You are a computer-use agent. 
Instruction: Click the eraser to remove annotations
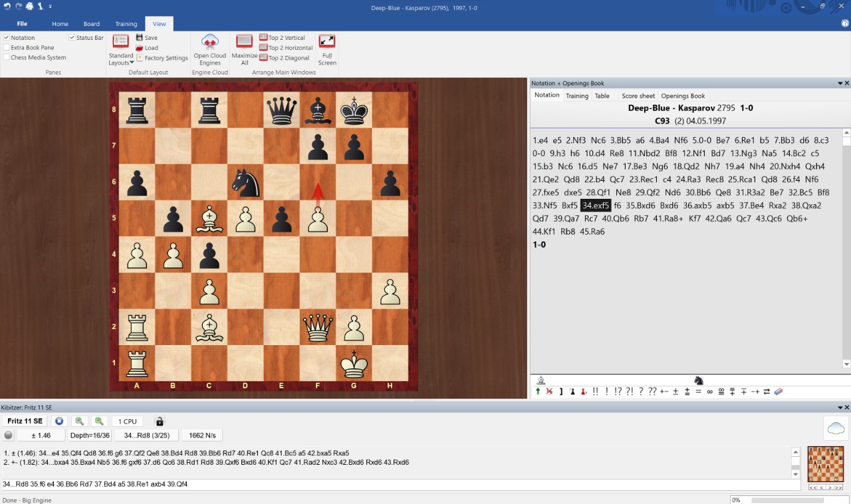[779, 392]
